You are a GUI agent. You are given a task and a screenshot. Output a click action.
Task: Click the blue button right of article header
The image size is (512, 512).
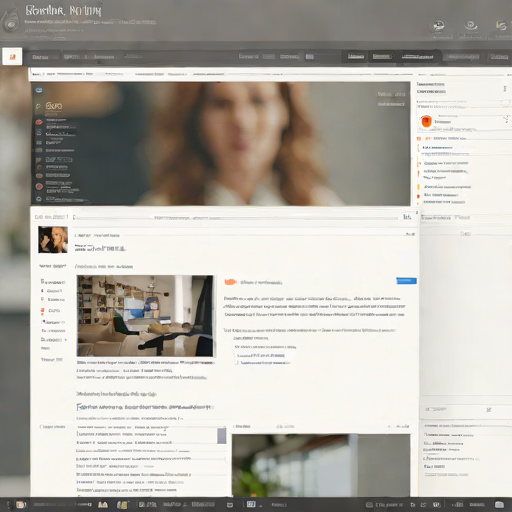coord(406,281)
